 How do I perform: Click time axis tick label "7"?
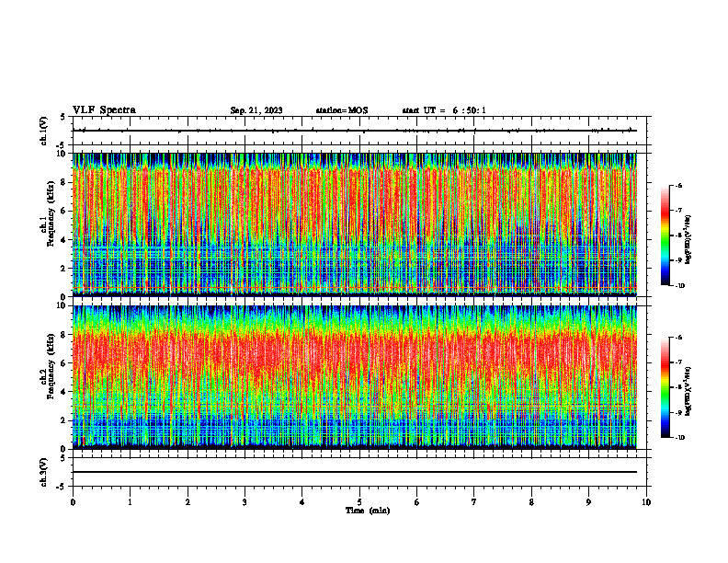(474, 502)
